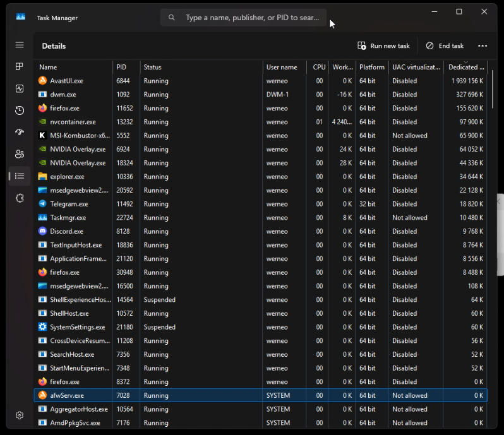The height and width of the screenshot is (435, 504).
Task: Open Services page in sidebar
Action: coord(20,198)
